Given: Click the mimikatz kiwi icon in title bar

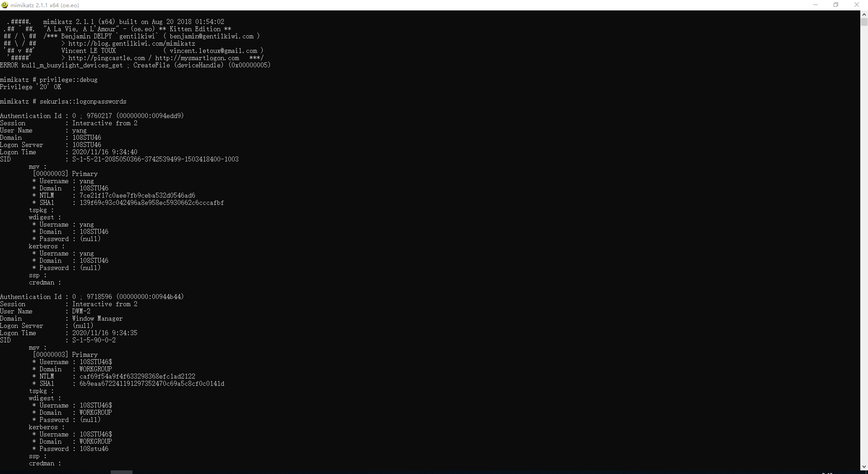Looking at the screenshot, I should [x=5, y=5].
